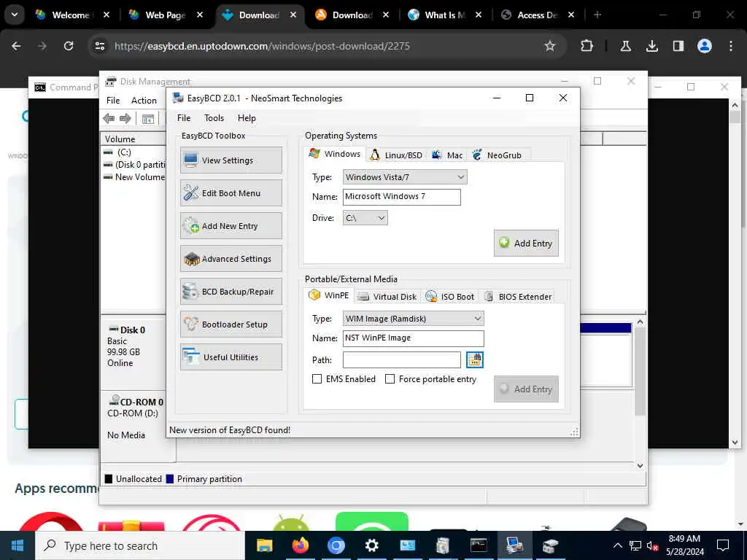Open Edit Boot Menu section
The image size is (747, 560).
(231, 192)
